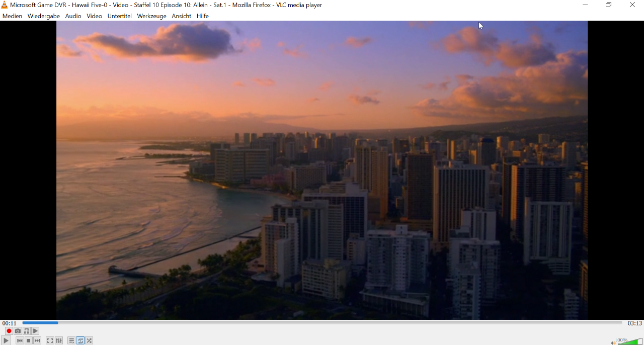This screenshot has height=345, width=644.
Task: Open the extended settings equalizer panel
Action: [59, 340]
